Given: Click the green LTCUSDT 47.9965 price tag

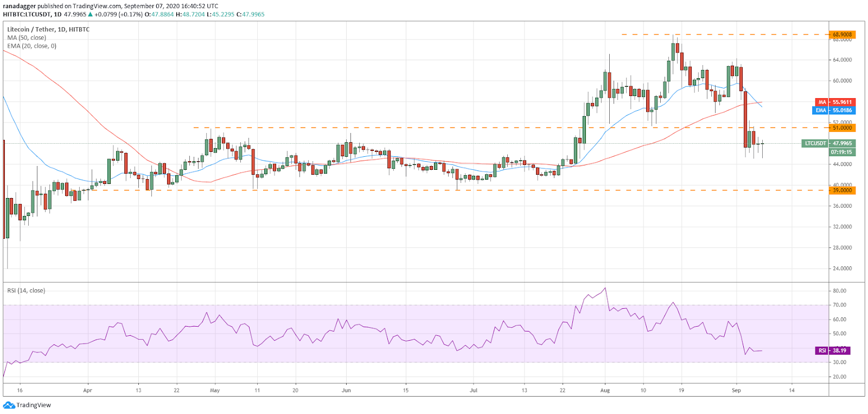Looking at the screenshot, I should tap(829, 144).
